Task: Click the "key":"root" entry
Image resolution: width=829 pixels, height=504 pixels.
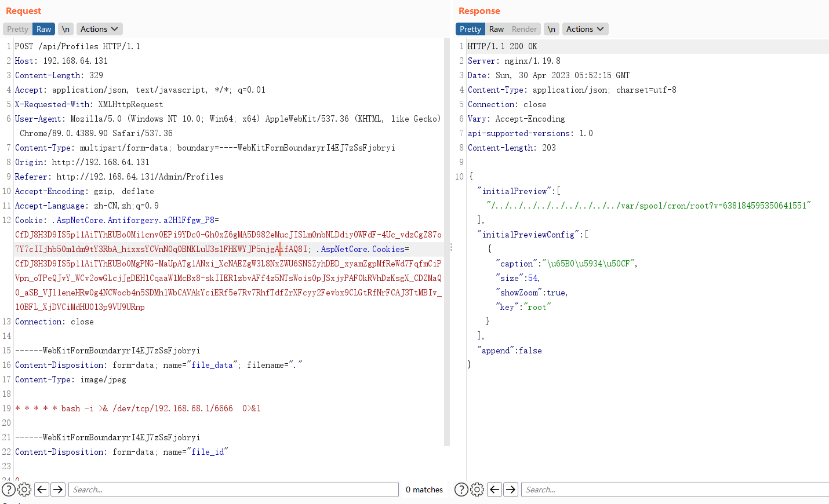Action: pyautogui.click(x=523, y=307)
